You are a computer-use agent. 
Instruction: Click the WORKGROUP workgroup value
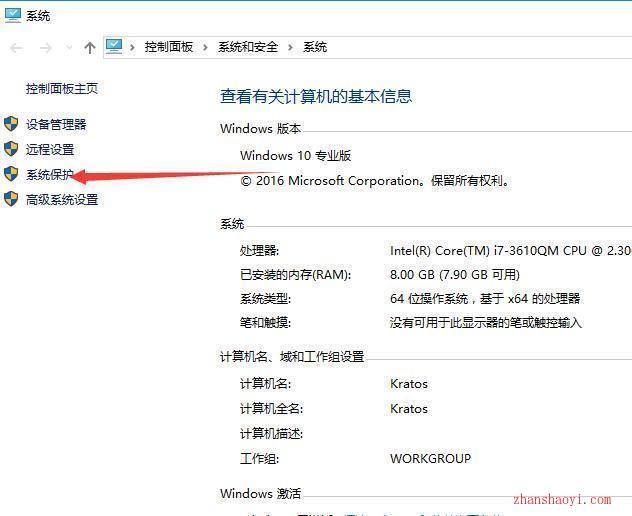[430, 459]
